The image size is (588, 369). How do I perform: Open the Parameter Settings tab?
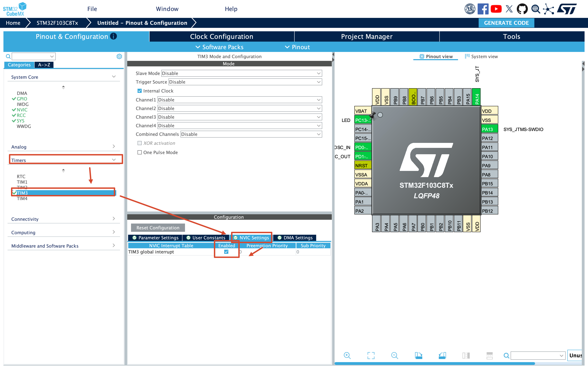[155, 238]
